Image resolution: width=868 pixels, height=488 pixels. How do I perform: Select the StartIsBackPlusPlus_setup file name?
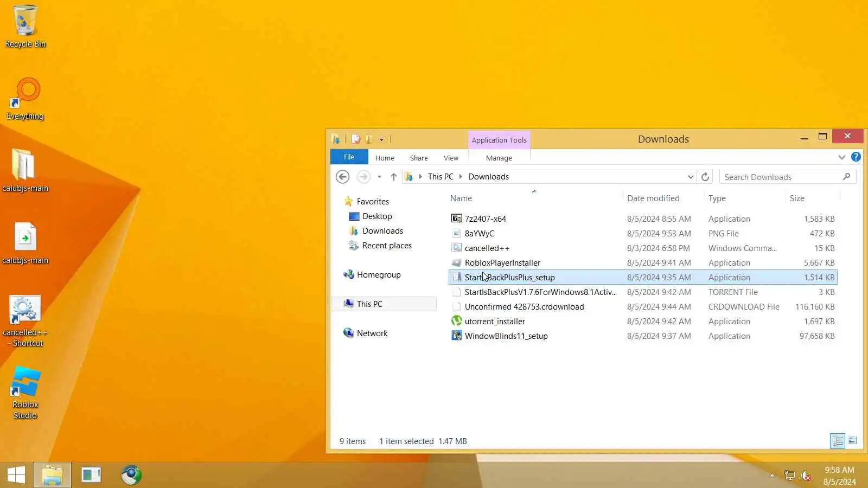tap(509, 278)
